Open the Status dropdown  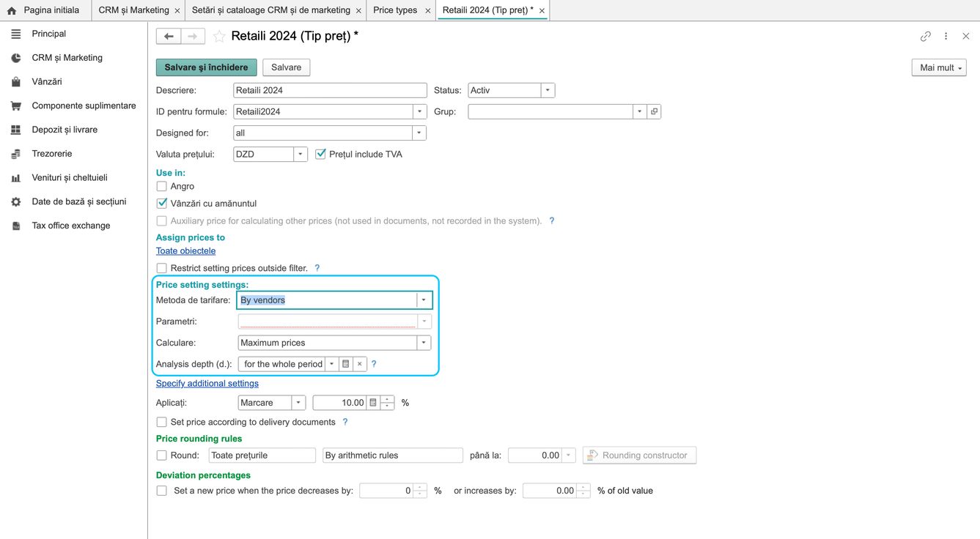[x=548, y=90]
